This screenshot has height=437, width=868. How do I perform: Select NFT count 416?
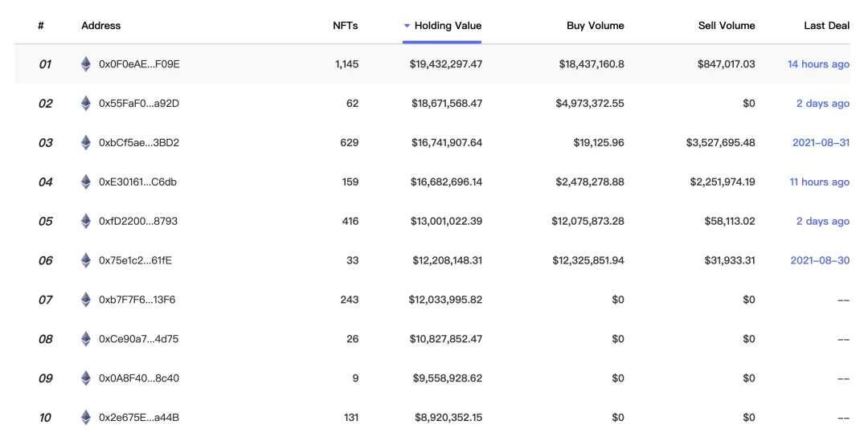tap(350, 221)
